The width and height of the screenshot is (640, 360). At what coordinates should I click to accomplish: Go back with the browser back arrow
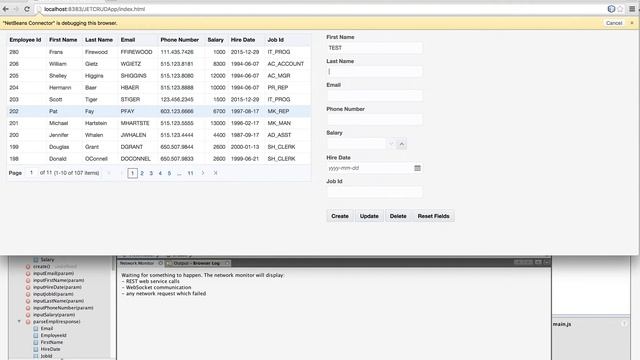pyautogui.click(x=6, y=9)
